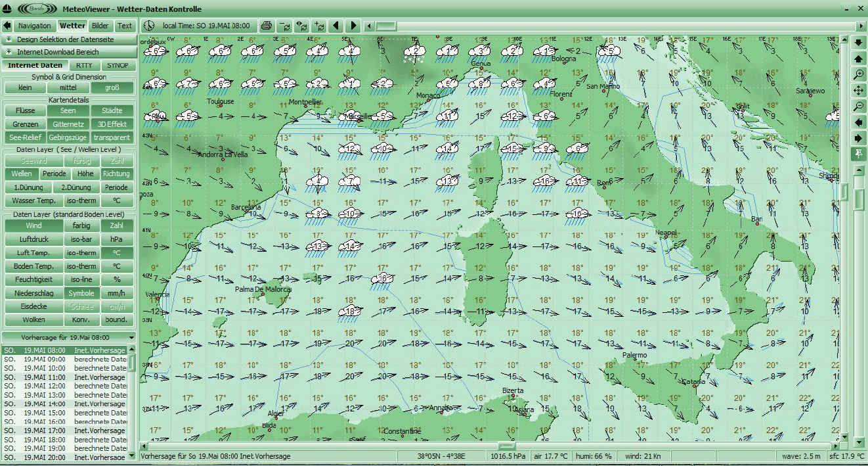Open the Bilder tab
This screenshot has width=868, height=466.
[x=100, y=26]
